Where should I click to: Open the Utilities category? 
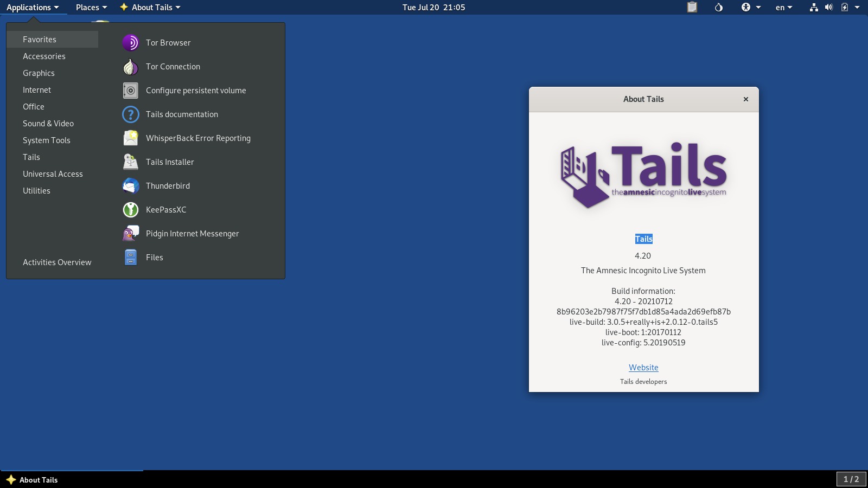click(53, 190)
